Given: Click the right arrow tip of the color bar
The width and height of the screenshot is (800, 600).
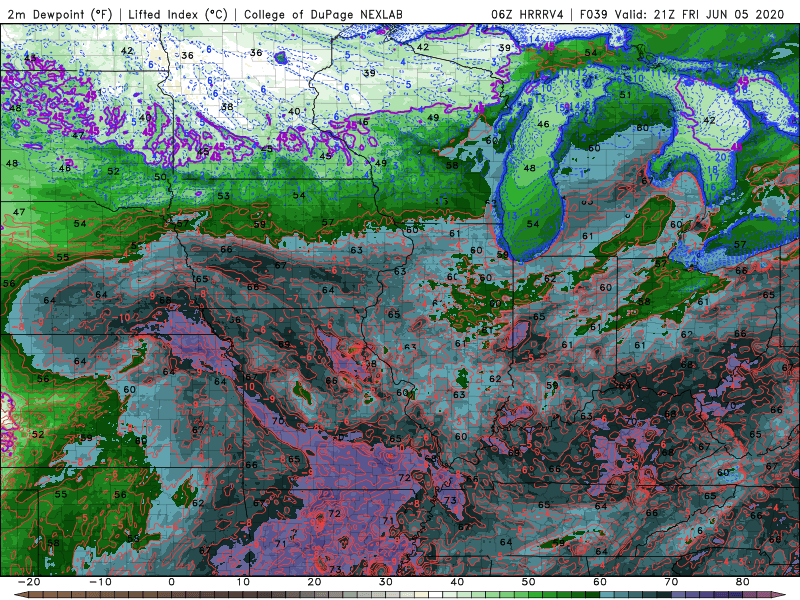Looking at the screenshot, I should (781, 595).
